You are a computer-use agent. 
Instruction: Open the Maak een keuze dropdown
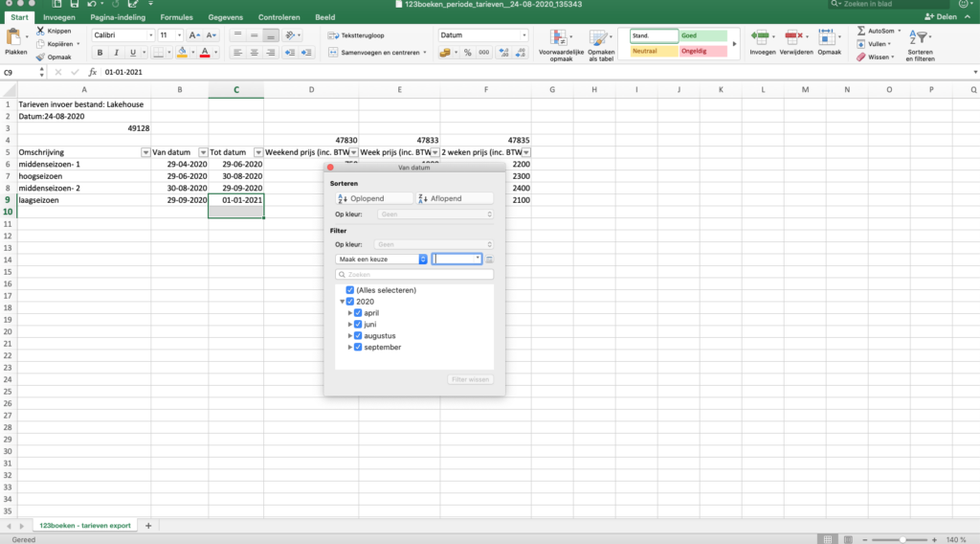click(x=381, y=259)
